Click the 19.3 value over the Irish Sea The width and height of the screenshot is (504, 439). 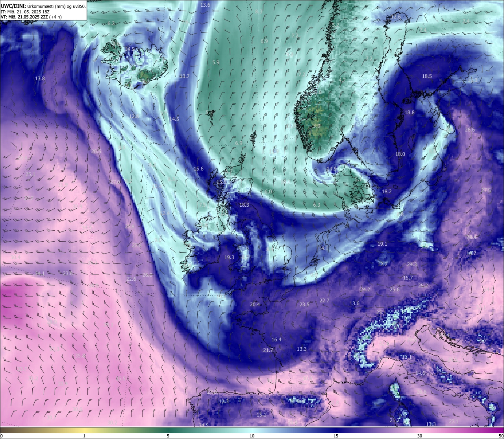coord(229,257)
